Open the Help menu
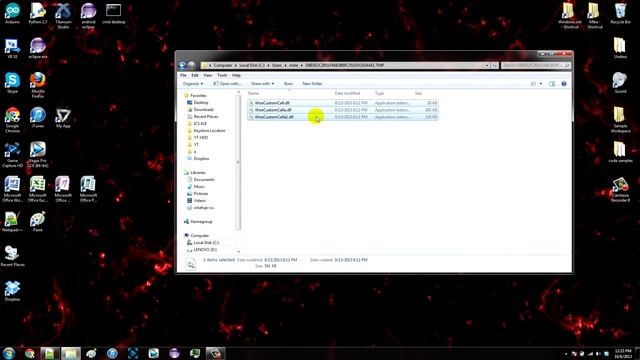Viewport: 640px width, 360px height. [236, 76]
